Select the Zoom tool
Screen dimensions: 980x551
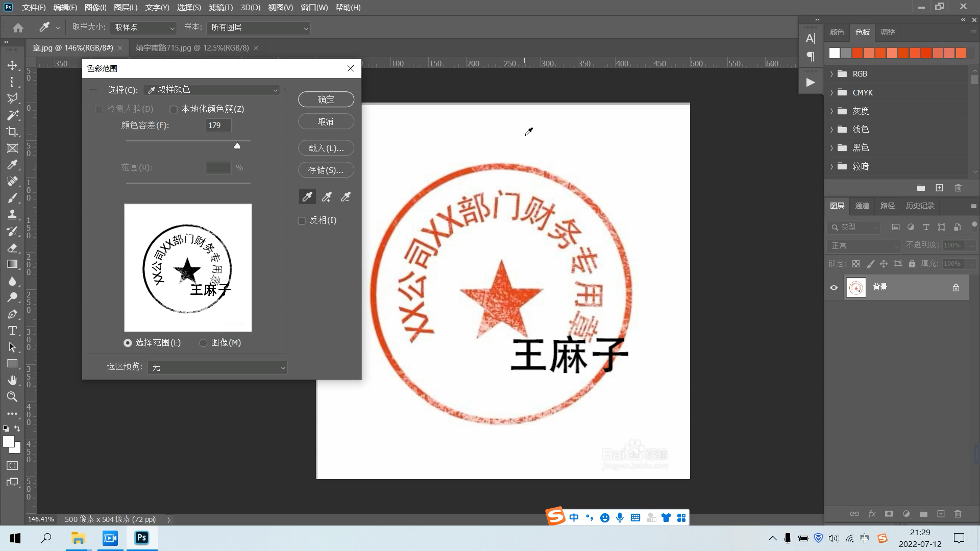[13, 397]
